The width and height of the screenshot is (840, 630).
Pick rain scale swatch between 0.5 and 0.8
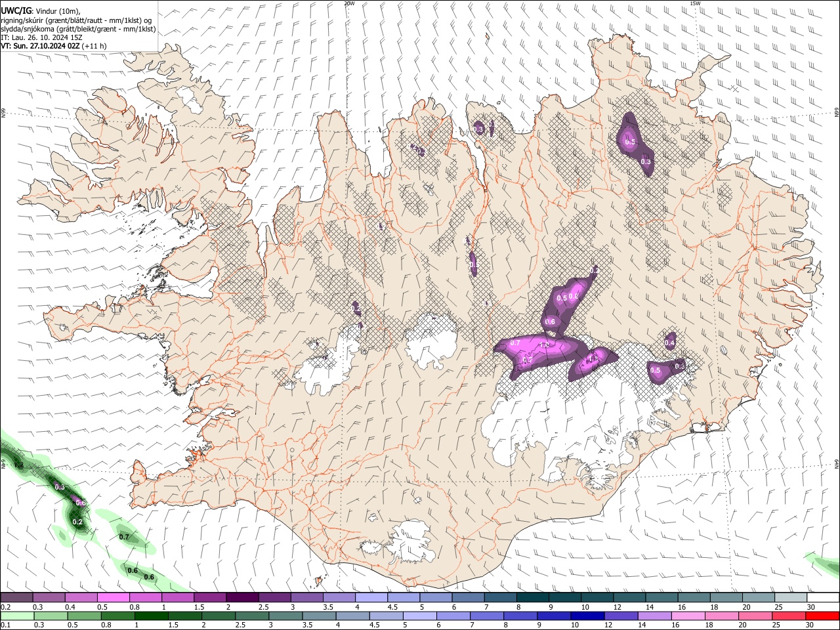tap(83, 616)
